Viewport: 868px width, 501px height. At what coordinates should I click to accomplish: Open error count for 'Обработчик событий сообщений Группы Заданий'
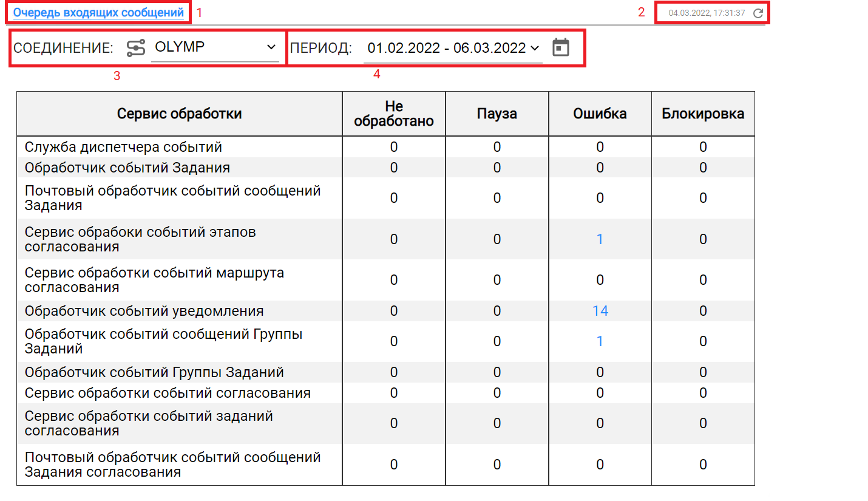(600, 341)
